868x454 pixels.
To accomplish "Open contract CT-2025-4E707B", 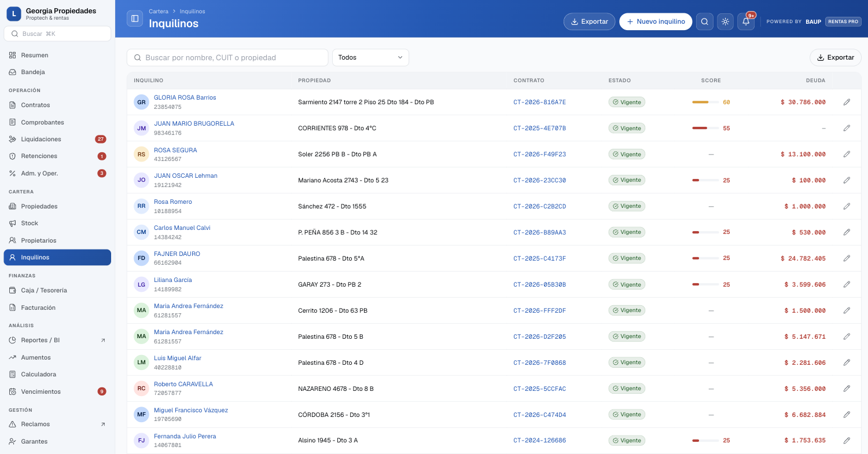I will point(539,128).
